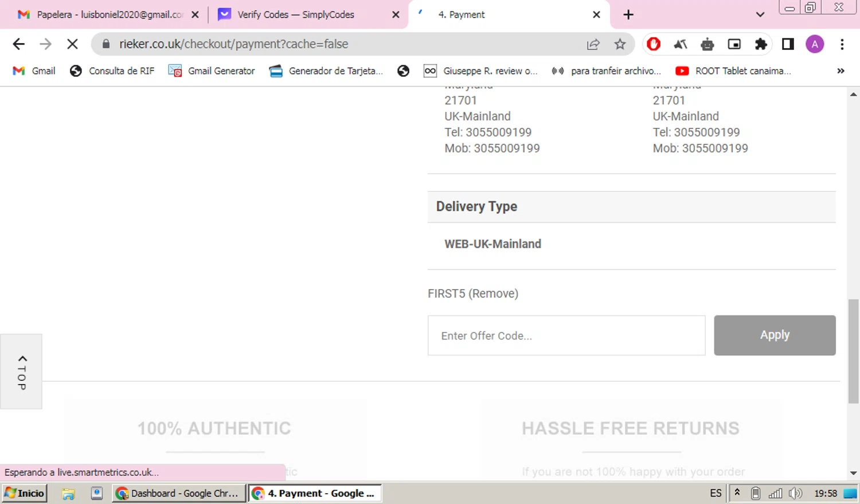This screenshot has width=860, height=504.
Task: Click the lock site info icon
Action: tap(105, 44)
